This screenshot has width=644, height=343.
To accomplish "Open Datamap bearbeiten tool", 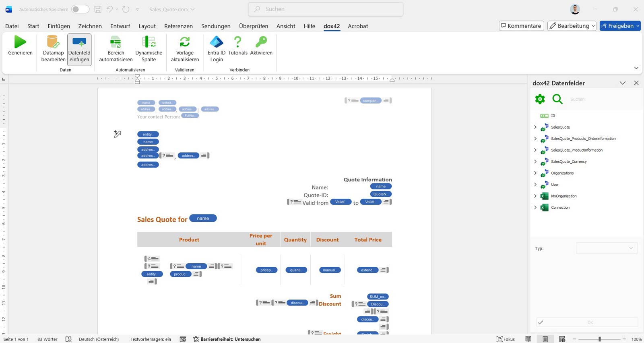I will click(x=53, y=49).
